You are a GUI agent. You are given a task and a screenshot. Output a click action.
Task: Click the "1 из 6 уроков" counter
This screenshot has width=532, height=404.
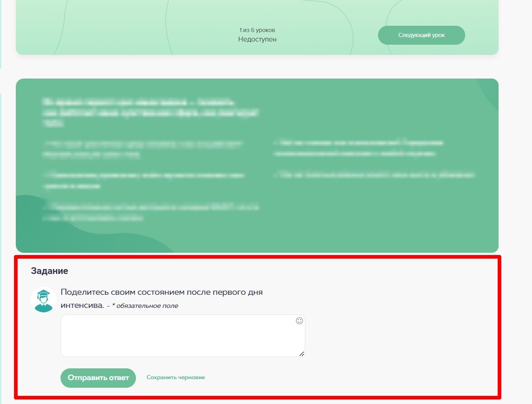point(257,30)
